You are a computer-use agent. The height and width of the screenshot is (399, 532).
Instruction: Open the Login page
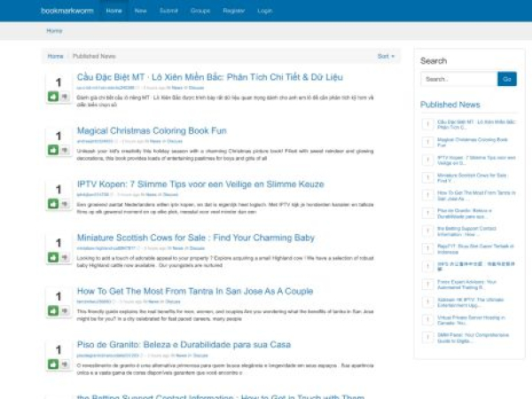[x=264, y=11]
